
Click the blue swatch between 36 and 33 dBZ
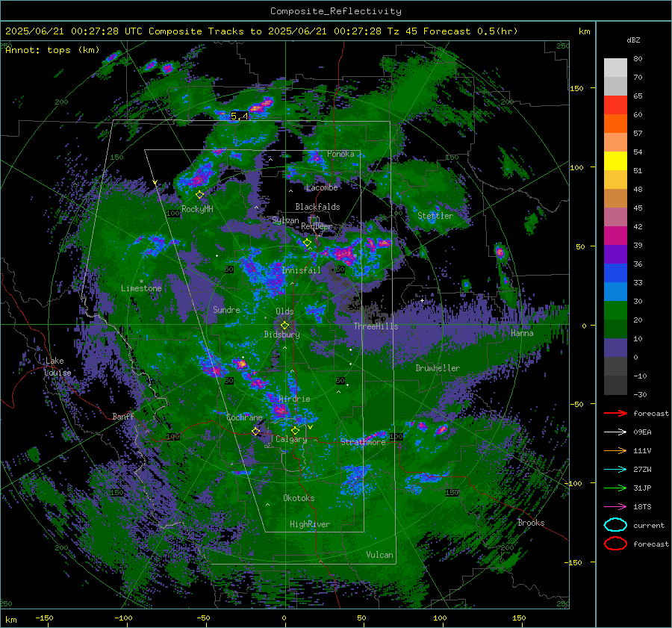coord(615,273)
